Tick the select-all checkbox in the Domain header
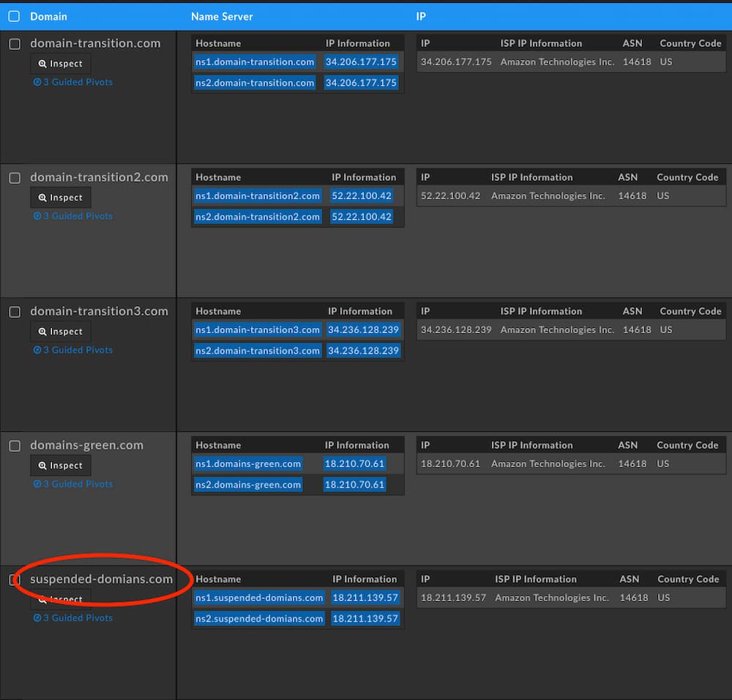Viewport: 732px width, 700px height. coord(15,16)
